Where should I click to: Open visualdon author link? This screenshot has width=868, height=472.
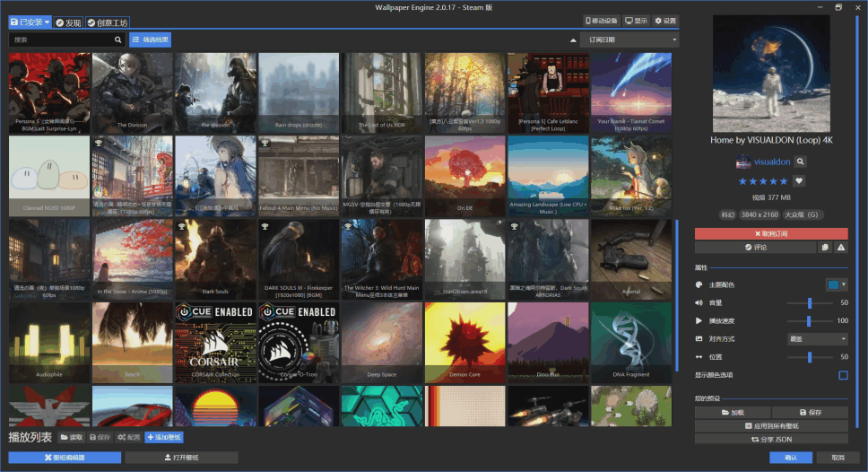tap(772, 162)
